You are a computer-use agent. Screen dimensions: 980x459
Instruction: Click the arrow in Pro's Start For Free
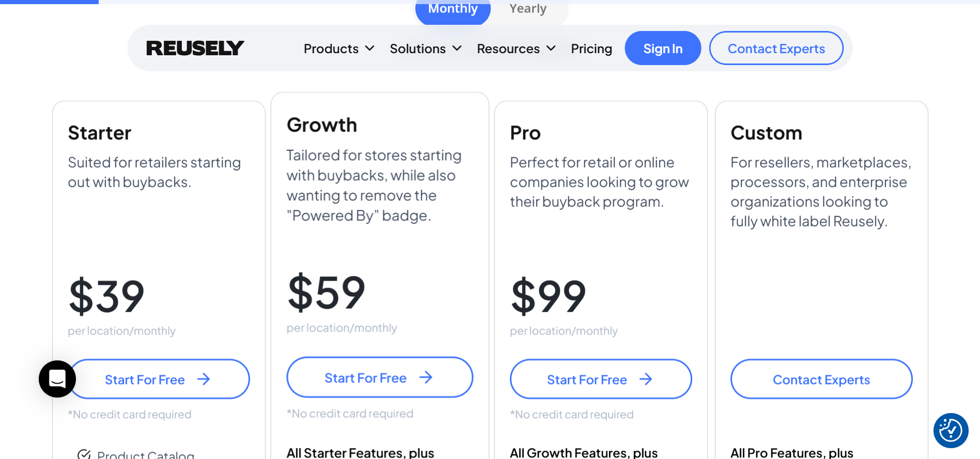pyautogui.click(x=646, y=379)
